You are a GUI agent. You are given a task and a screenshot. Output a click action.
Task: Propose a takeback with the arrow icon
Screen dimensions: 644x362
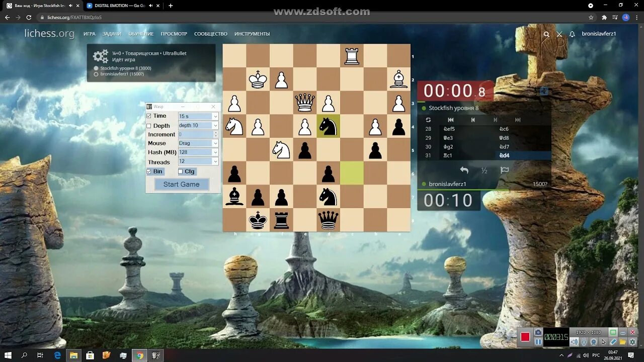[463, 170]
